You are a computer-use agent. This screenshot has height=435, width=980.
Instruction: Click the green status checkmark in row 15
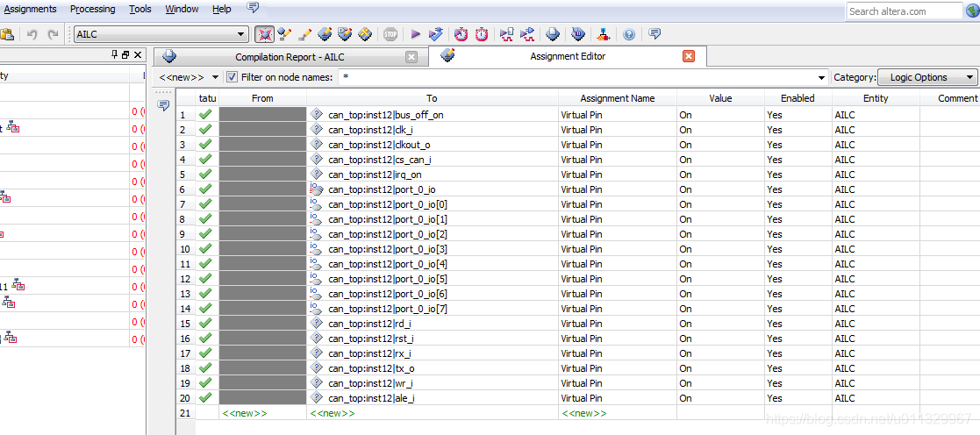point(205,323)
